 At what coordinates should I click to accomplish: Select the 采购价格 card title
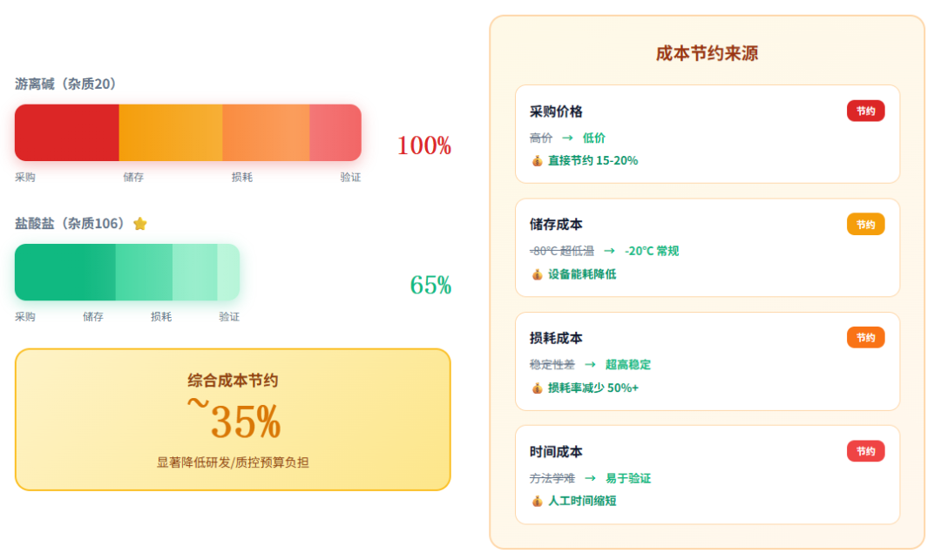point(556,111)
